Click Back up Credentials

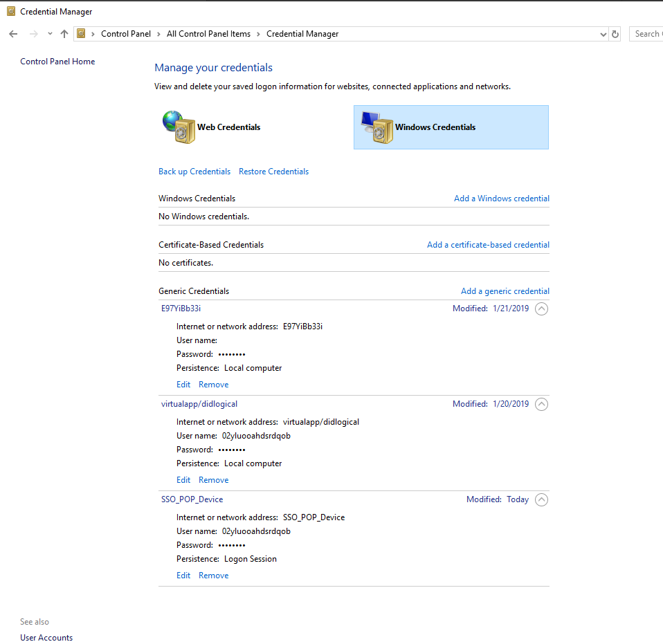click(x=194, y=172)
